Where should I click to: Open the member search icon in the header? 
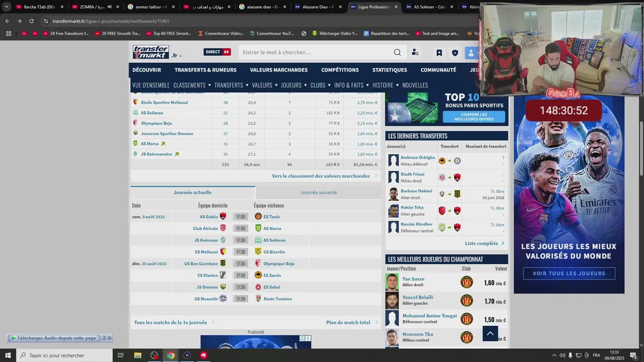click(415, 52)
